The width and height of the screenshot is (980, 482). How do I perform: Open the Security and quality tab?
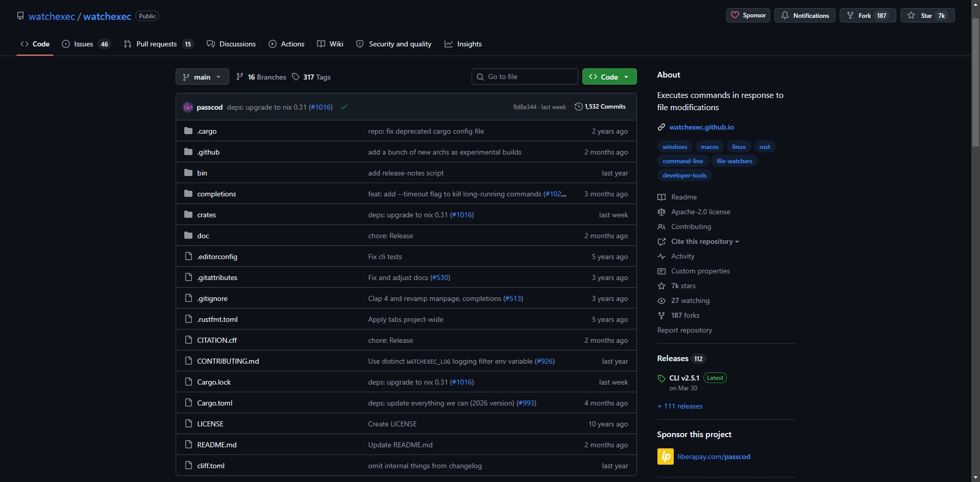[394, 44]
